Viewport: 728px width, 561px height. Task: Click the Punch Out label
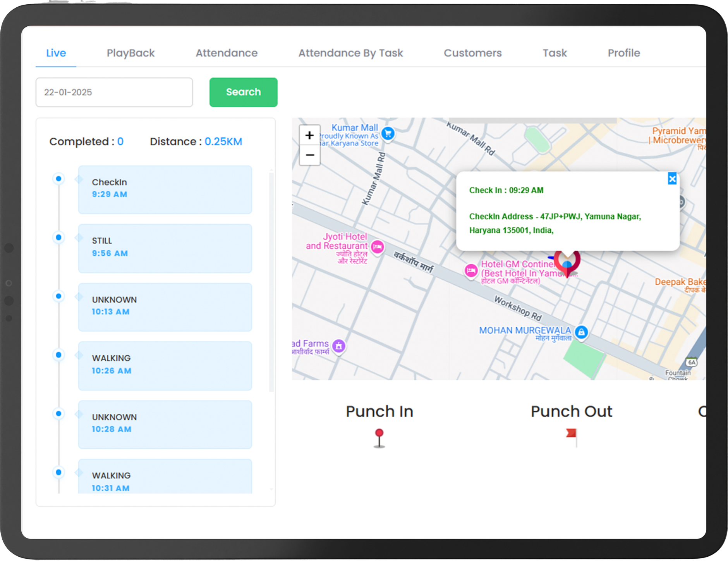tap(572, 411)
